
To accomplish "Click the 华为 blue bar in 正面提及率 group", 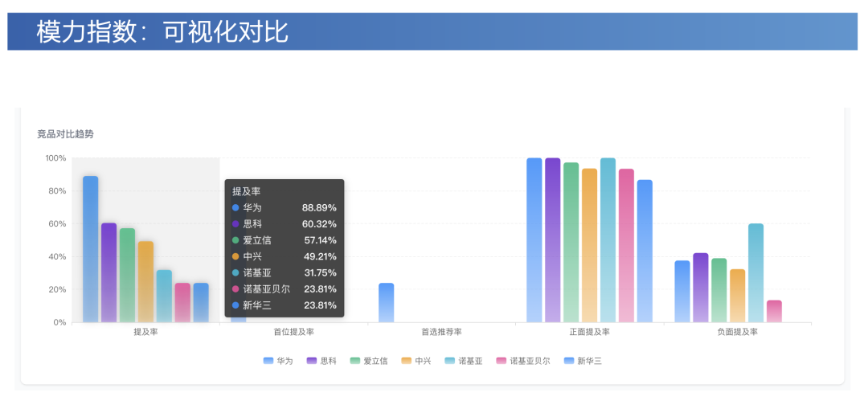I will (534, 240).
